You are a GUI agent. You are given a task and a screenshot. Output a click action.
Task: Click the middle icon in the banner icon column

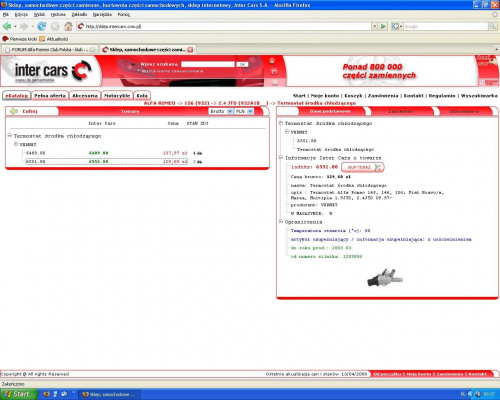274,72
